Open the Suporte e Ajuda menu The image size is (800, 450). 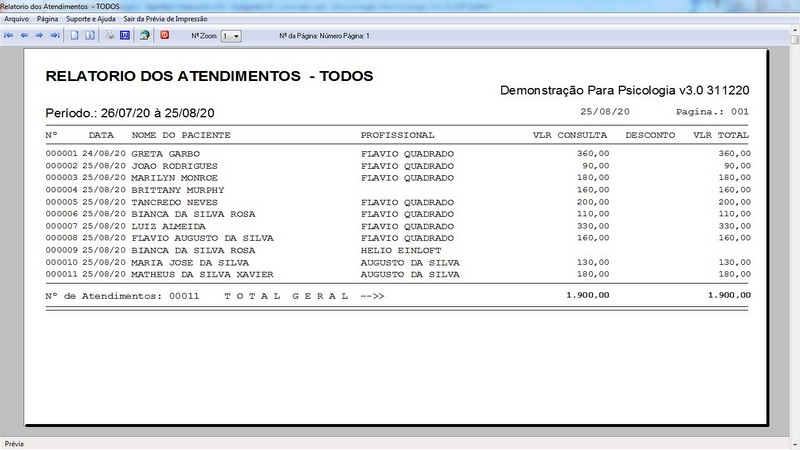click(x=91, y=19)
